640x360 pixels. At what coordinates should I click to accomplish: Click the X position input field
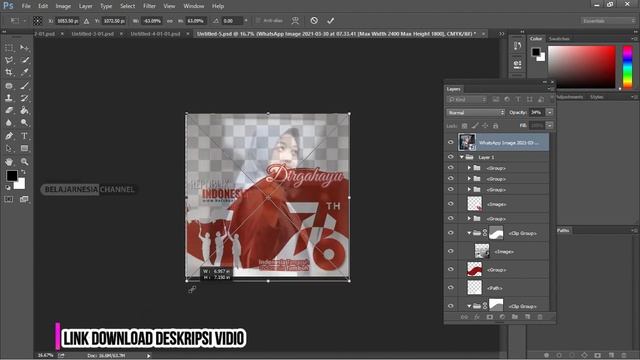click(x=67, y=21)
